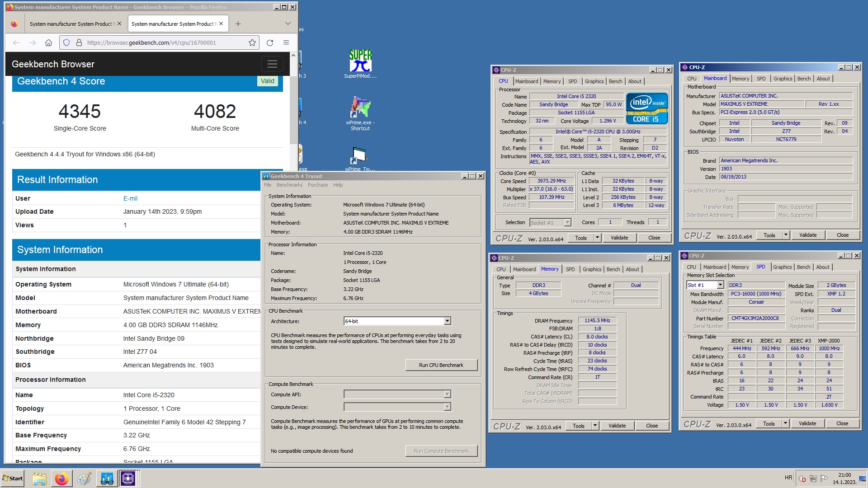Select the wPrime Tw... desktop icon
This screenshot has width=868, height=488.
360,159
